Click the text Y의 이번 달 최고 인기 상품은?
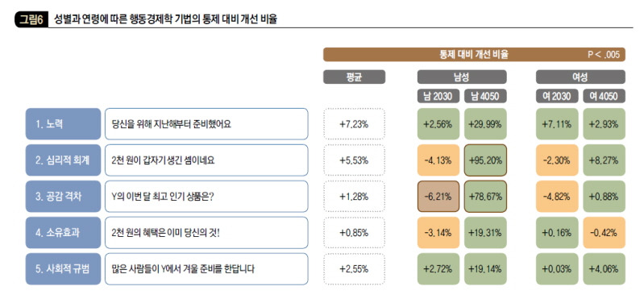The height and width of the screenshot is (299, 644). tap(163, 197)
